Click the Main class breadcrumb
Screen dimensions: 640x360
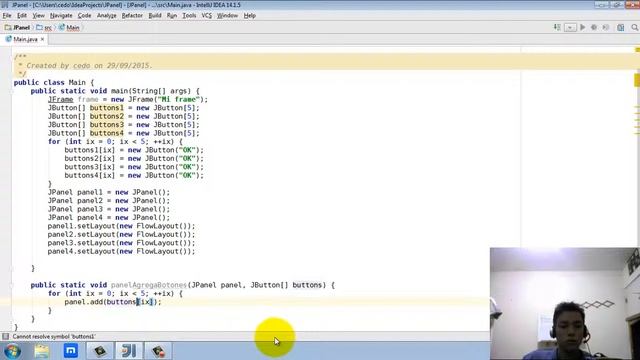coord(69,27)
